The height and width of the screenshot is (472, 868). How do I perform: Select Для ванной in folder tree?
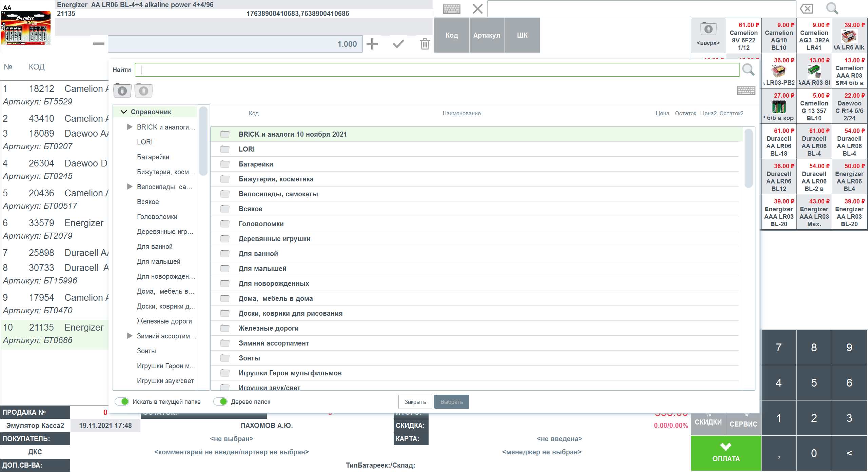coord(155,247)
